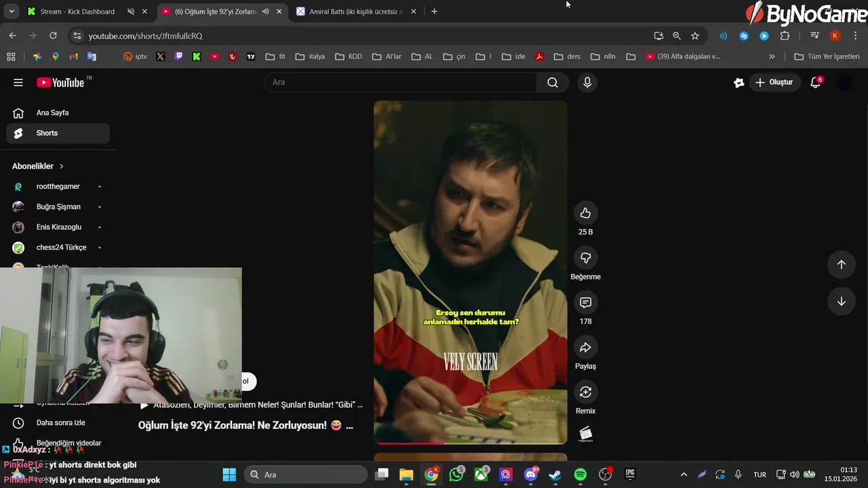This screenshot has height=488, width=868.
Task: Go back in the browser
Action: coord(13,36)
